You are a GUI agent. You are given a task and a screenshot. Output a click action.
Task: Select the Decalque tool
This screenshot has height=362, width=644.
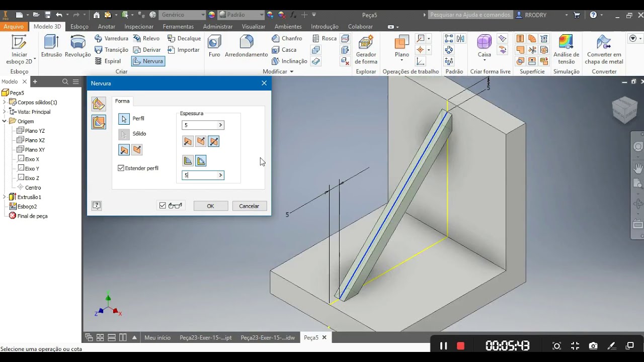click(184, 38)
